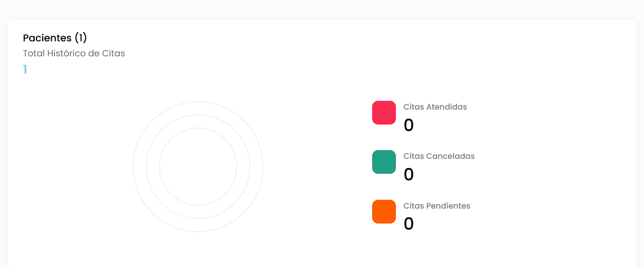Open the Citas Pendientes label
This screenshot has width=644, height=268.
[x=437, y=206]
